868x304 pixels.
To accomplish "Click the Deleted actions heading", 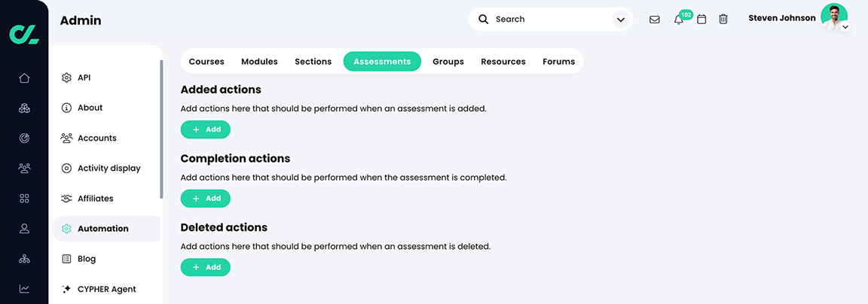I will pyautogui.click(x=224, y=228).
